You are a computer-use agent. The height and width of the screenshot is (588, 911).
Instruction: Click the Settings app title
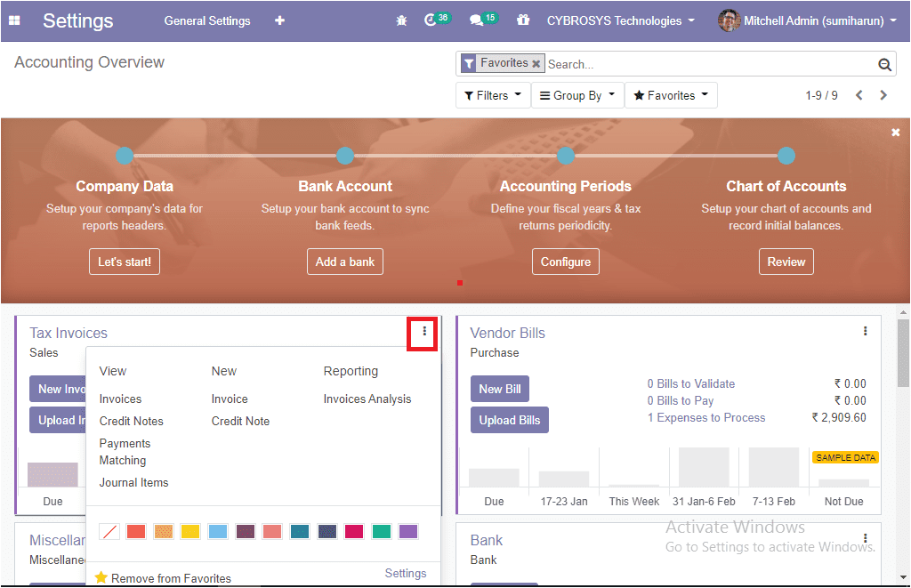[78, 21]
